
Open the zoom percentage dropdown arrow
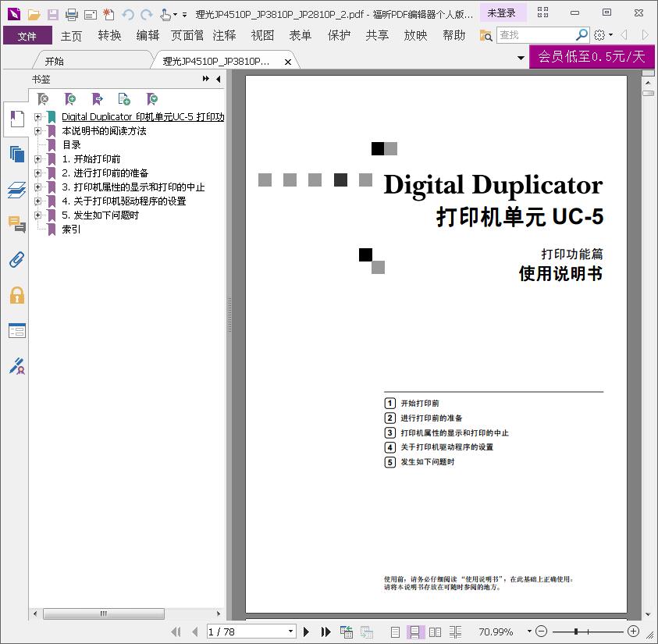529,631
